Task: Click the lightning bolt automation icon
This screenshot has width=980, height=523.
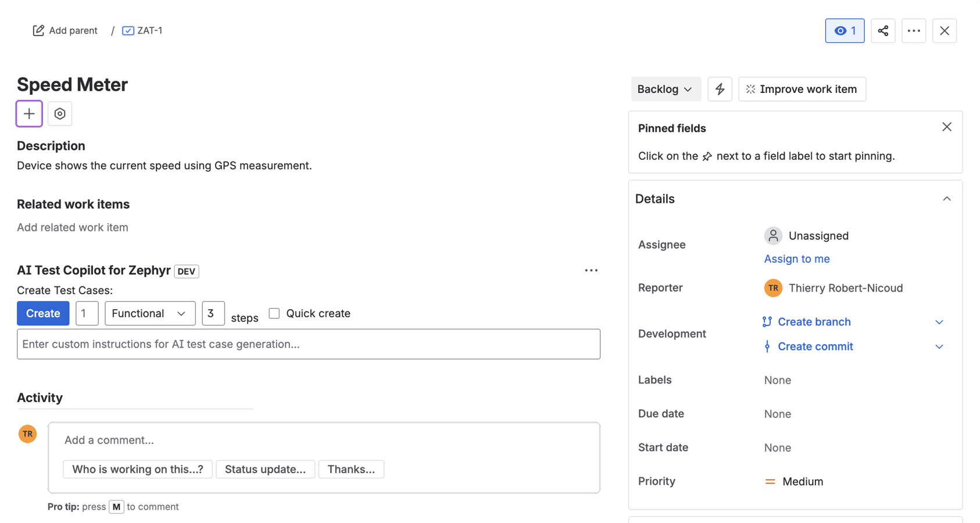Action: 720,89
